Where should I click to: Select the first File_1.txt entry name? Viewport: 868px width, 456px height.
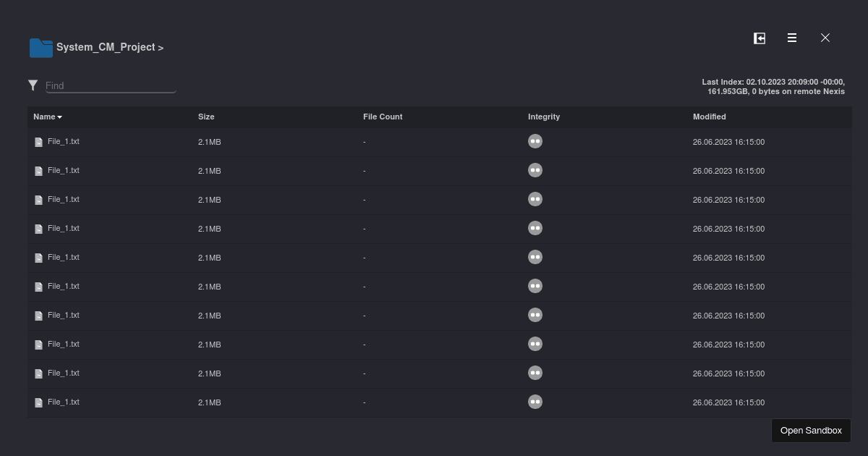pos(64,142)
